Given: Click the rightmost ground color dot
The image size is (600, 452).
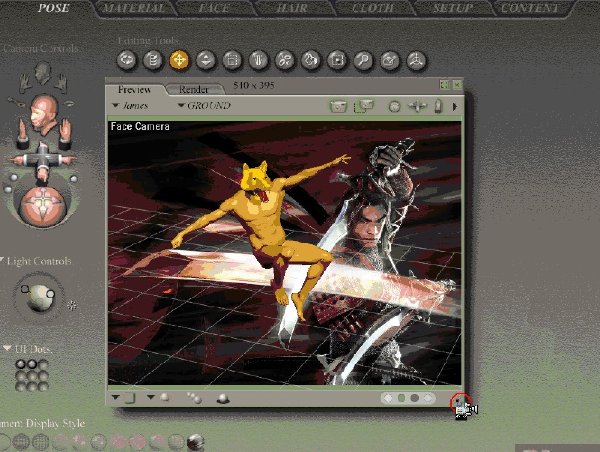Looking at the screenshot, I should pyautogui.click(x=428, y=398).
